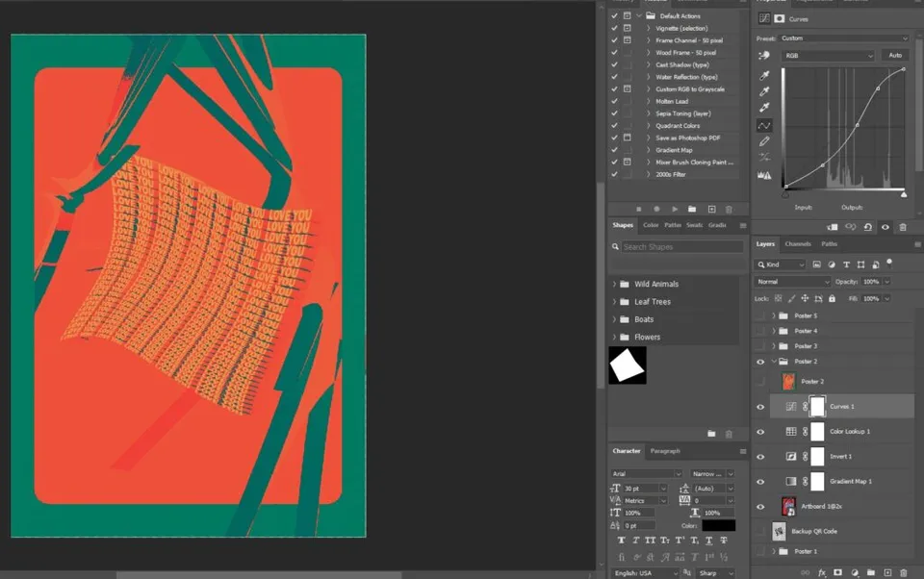Viewport: 924px width, 579px height.
Task: Pick the gray point eyedropper in Curves
Action: tap(764, 91)
